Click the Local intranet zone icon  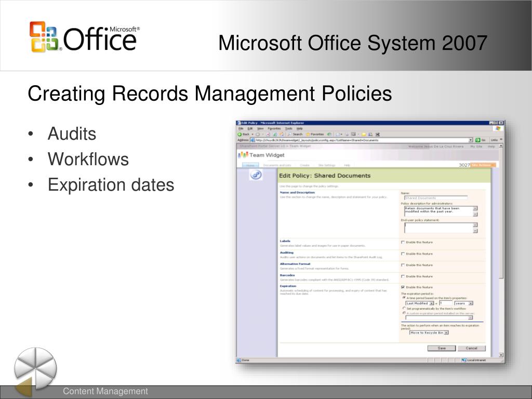click(464, 360)
